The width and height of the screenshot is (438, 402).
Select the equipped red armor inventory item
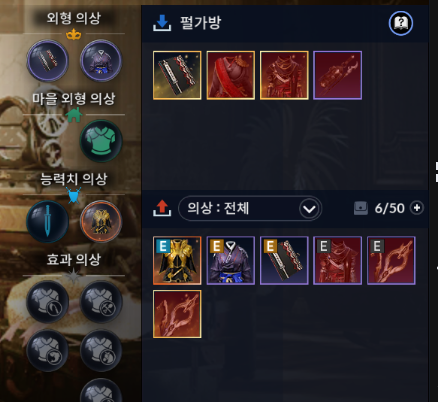coord(338,260)
